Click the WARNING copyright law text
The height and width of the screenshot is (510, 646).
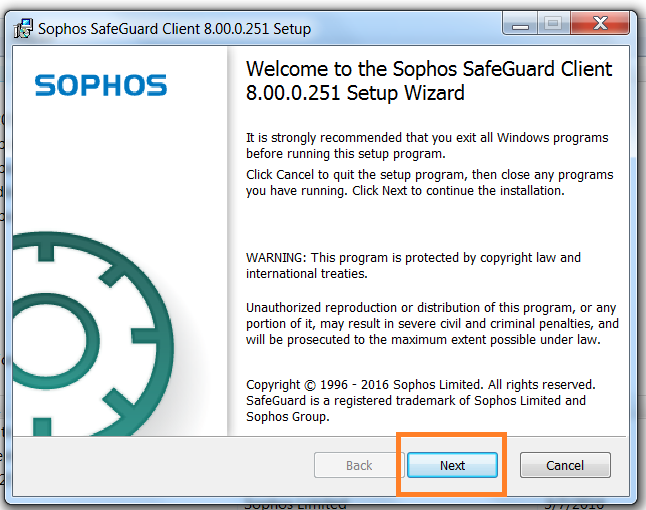coord(413,265)
